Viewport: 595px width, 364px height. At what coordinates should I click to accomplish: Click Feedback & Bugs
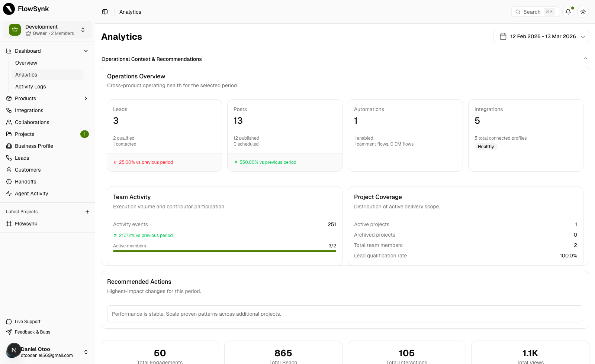pos(32,332)
